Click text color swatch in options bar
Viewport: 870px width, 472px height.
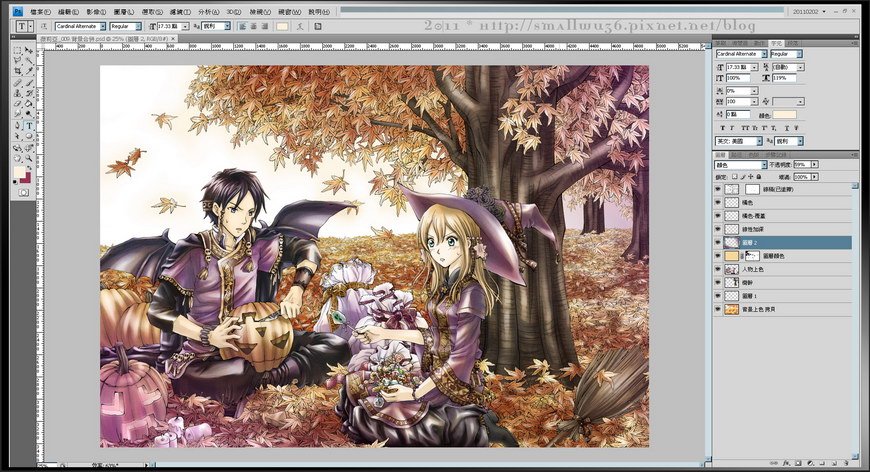click(x=282, y=26)
